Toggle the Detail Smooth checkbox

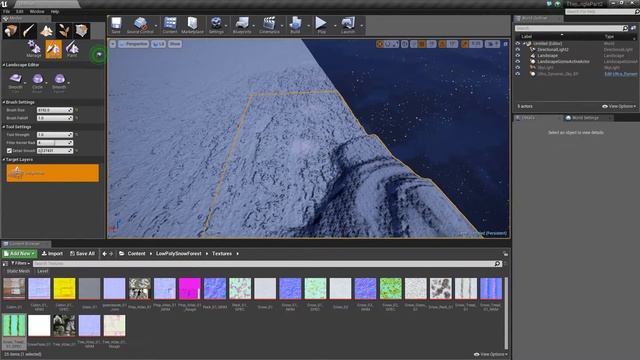pos(9,151)
